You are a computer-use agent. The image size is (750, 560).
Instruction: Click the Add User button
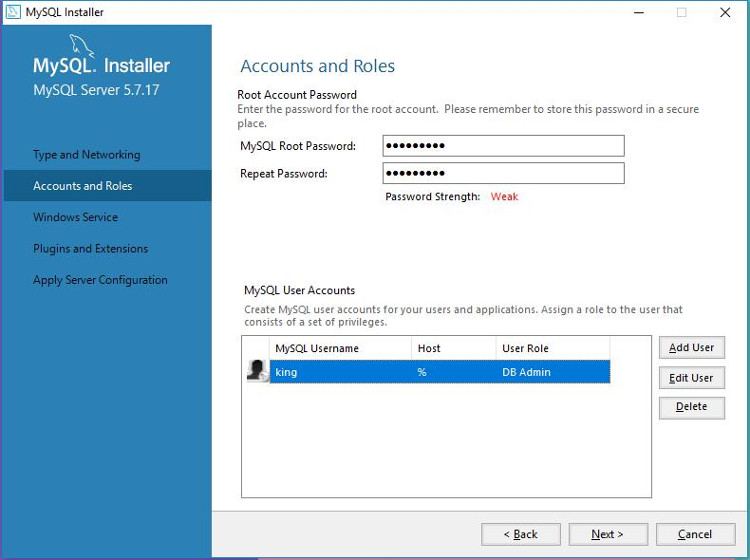[692, 347]
